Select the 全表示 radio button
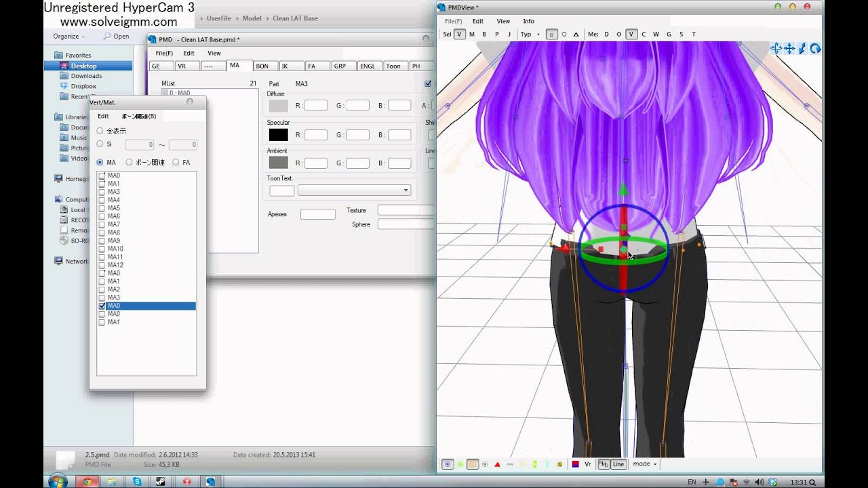The width and height of the screenshot is (868, 488). (x=100, y=131)
